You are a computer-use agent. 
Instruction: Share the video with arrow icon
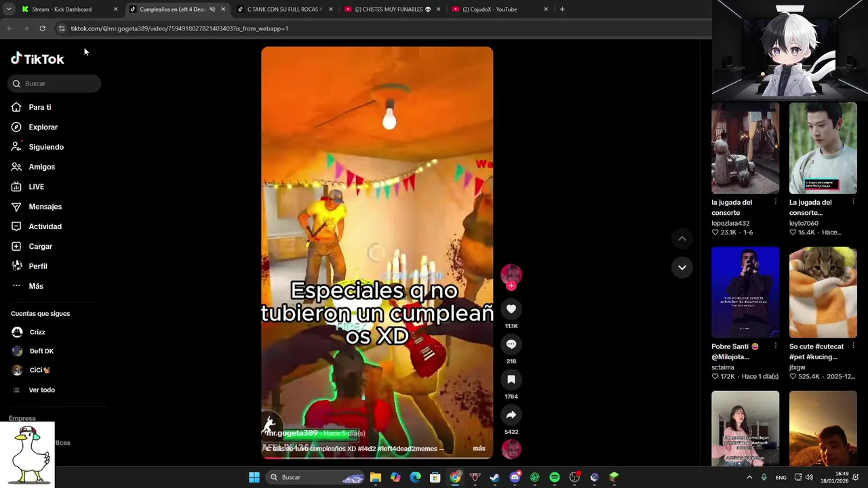point(511,415)
